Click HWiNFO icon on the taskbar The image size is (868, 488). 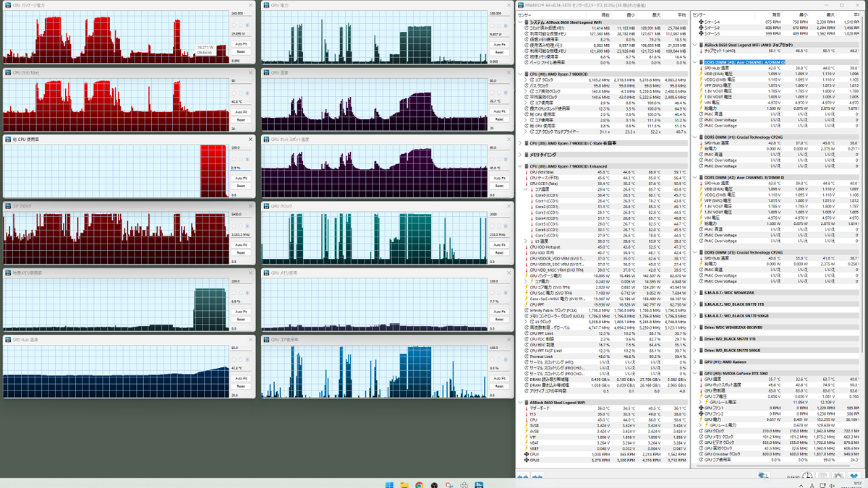(479, 485)
